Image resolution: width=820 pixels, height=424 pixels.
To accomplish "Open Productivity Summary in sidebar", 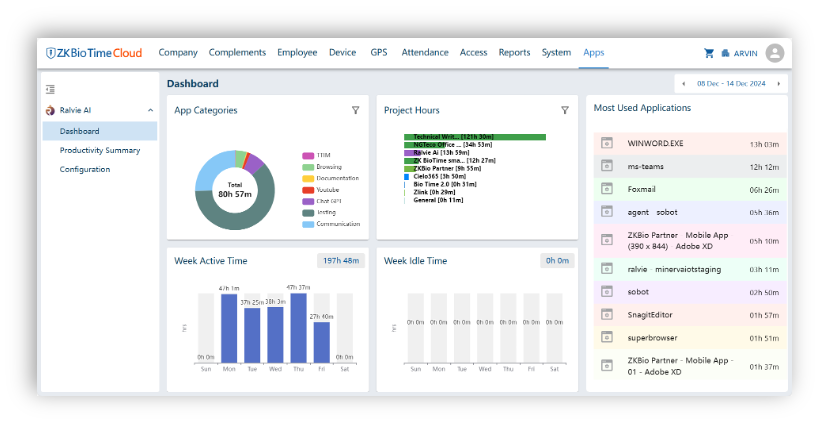I will click(x=99, y=150).
